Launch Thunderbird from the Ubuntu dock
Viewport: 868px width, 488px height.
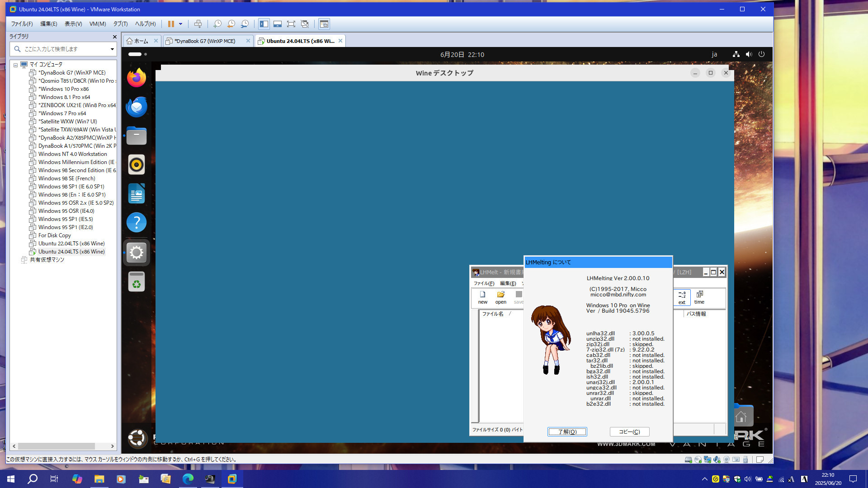(x=137, y=107)
